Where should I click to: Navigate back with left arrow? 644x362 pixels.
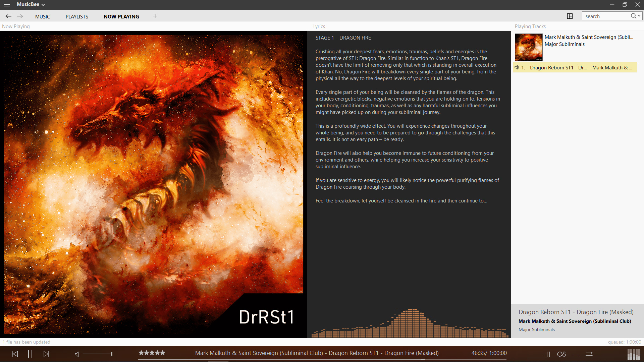(8, 16)
